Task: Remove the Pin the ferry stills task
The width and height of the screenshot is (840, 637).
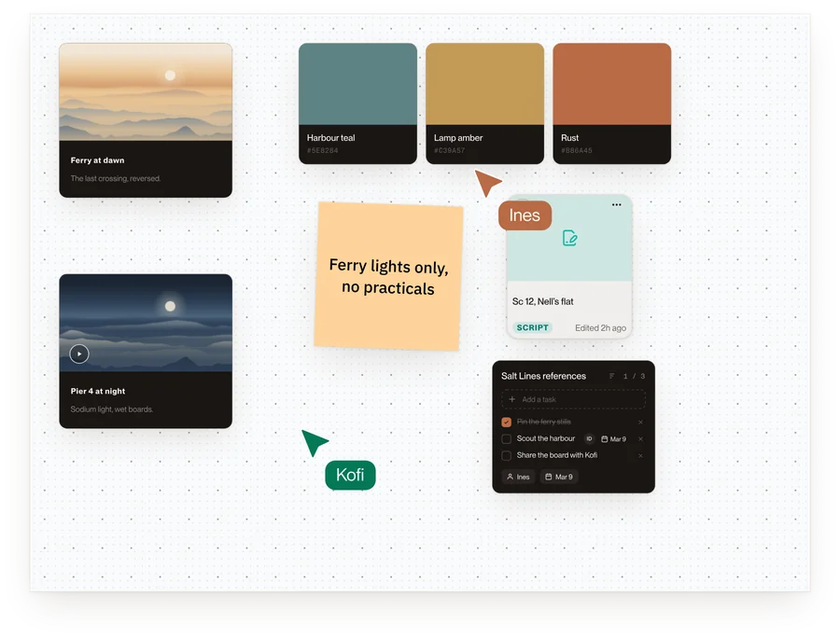Action: 640,422
